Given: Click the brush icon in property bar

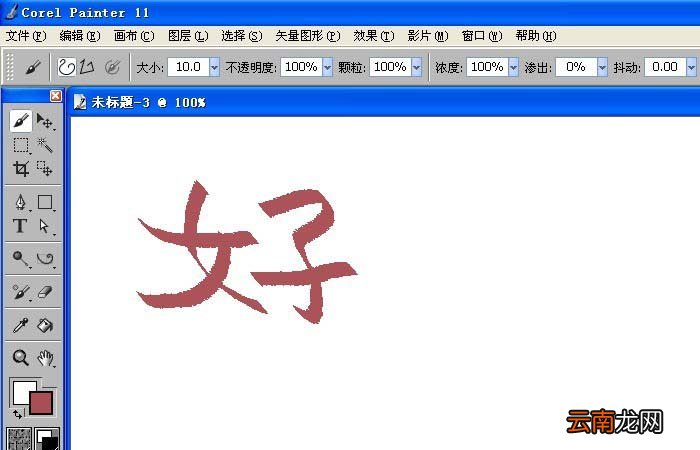Looking at the screenshot, I should click(32, 67).
